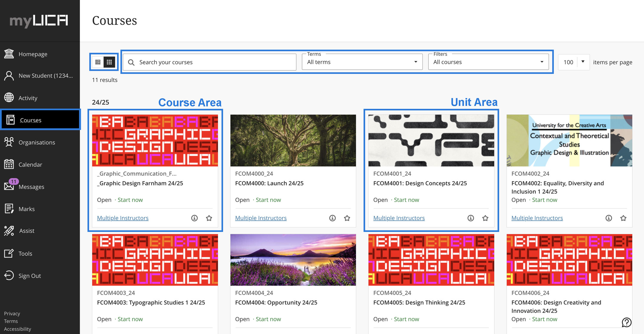Favourite the FCOM4000 Launch course star
Screen dimensions: 644x334
click(347, 218)
